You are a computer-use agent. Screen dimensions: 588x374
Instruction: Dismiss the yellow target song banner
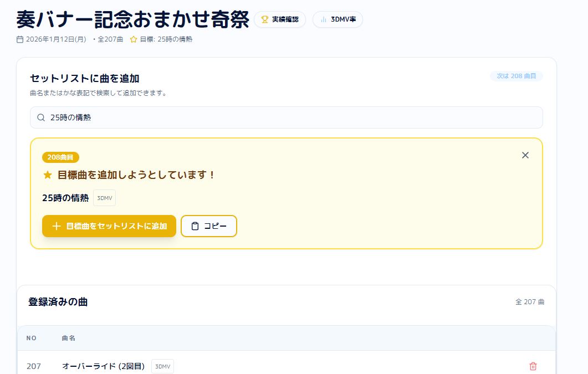point(525,155)
